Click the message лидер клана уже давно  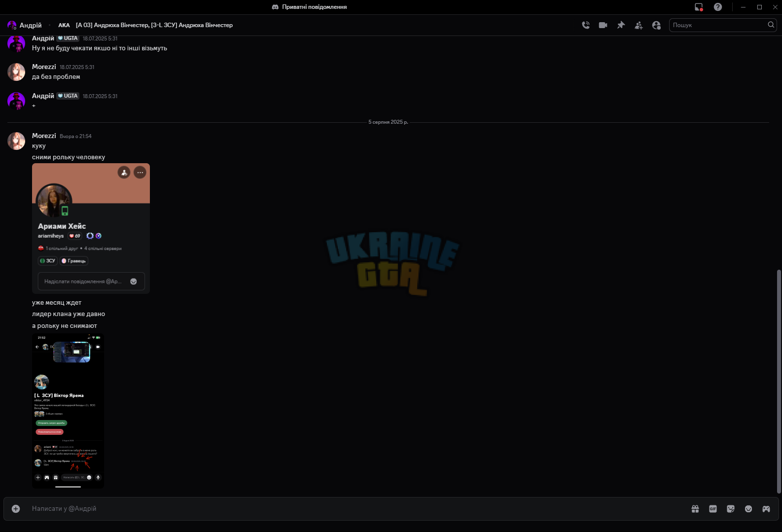69,314
